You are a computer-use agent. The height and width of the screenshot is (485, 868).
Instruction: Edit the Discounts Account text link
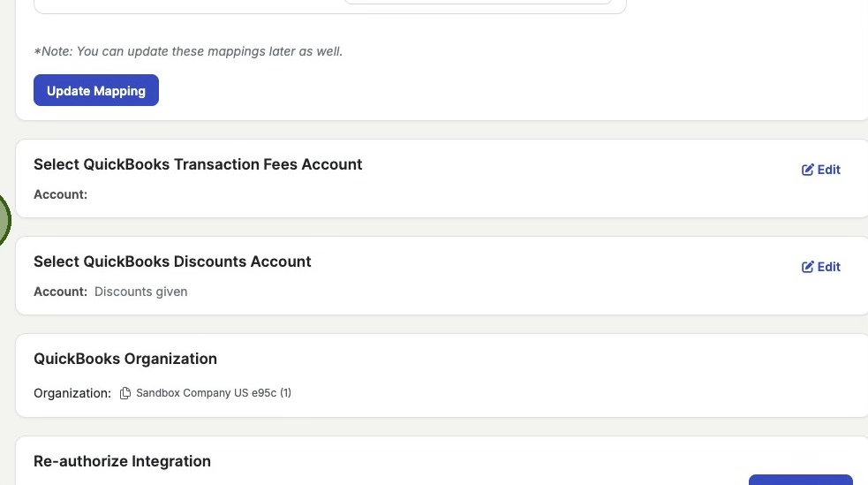coord(829,267)
